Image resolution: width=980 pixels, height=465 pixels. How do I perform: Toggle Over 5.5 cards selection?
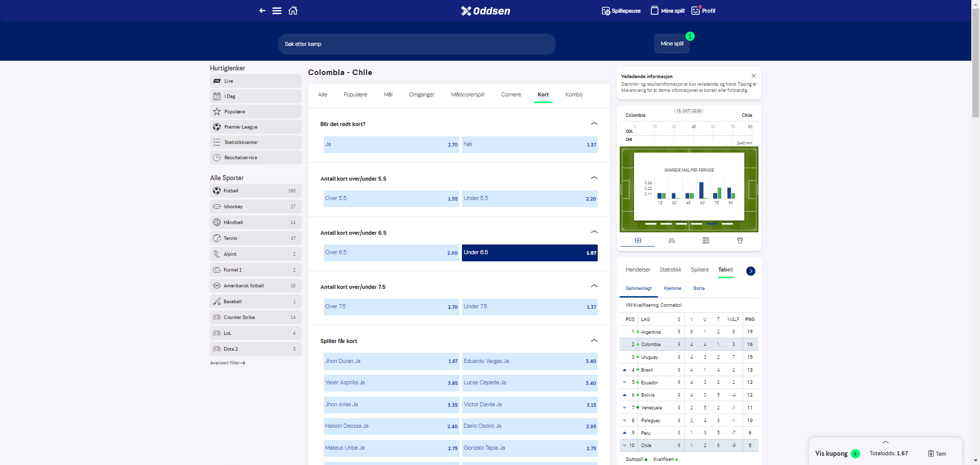coord(391,199)
